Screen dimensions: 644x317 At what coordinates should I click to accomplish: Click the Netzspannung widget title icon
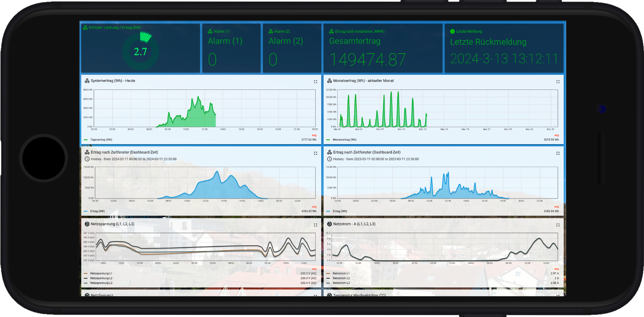87,224
